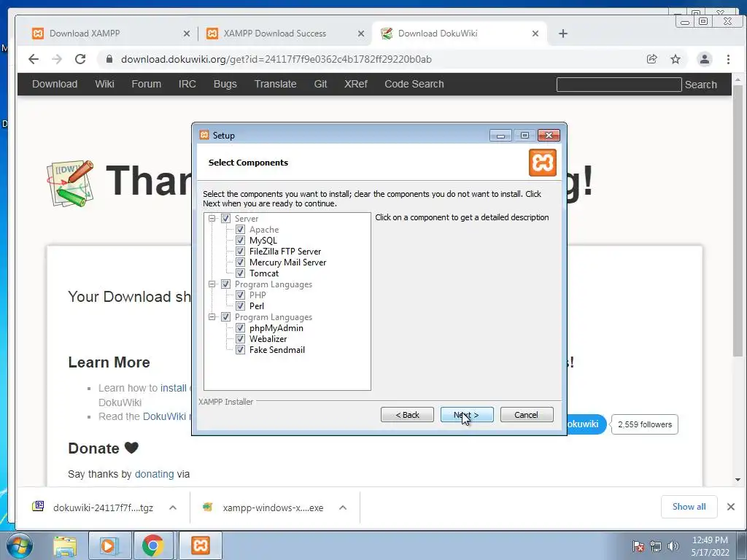Viewport: 747px width, 560px height.
Task: Uncheck FileZilla FTP Server component
Action: point(240,252)
